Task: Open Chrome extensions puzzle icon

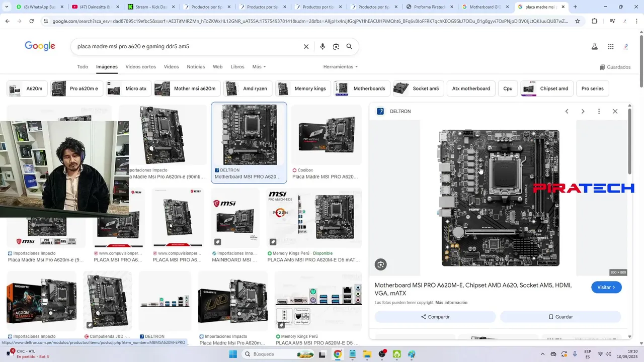Action: tap(594, 21)
